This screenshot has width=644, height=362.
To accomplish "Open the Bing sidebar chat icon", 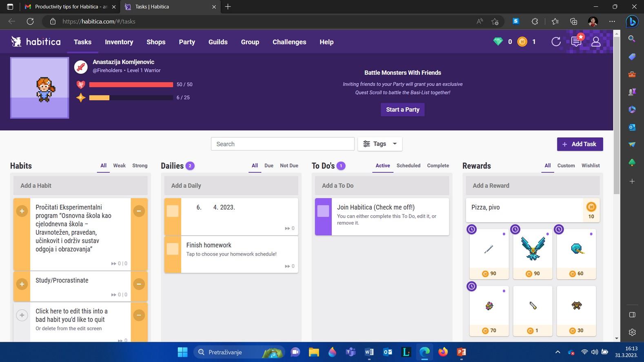I will click(x=632, y=21).
